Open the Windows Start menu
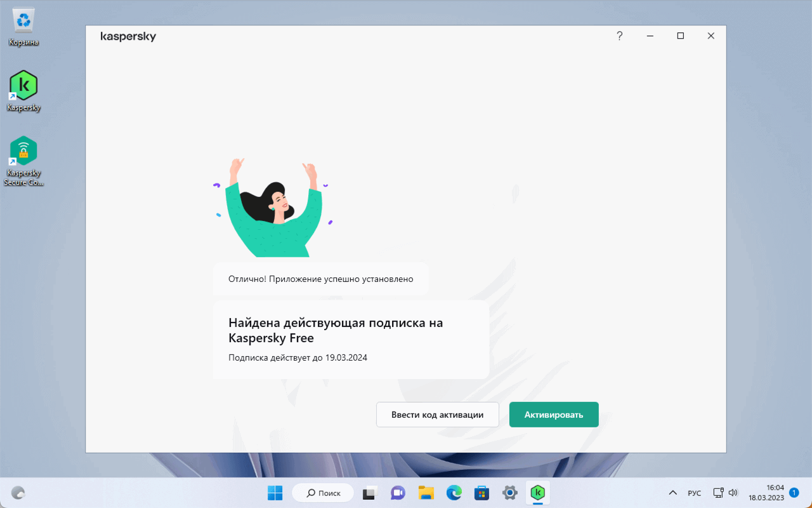 tap(275, 493)
